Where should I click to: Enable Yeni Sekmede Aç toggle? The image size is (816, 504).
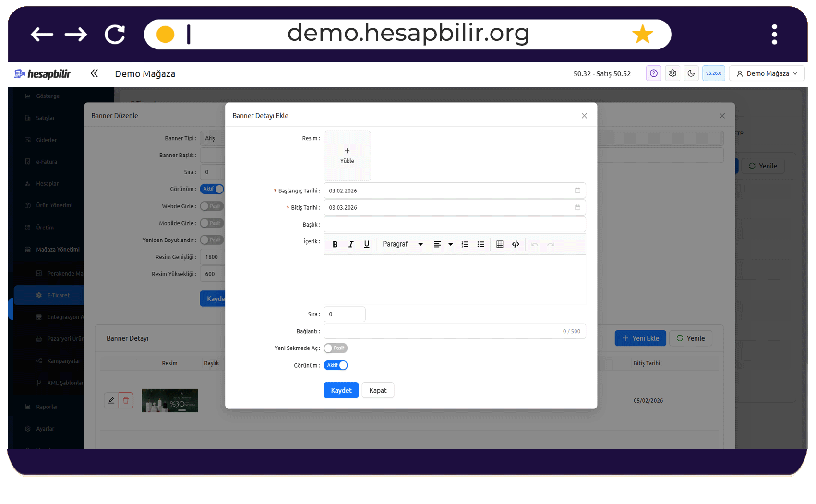click(x=336, y=348)
